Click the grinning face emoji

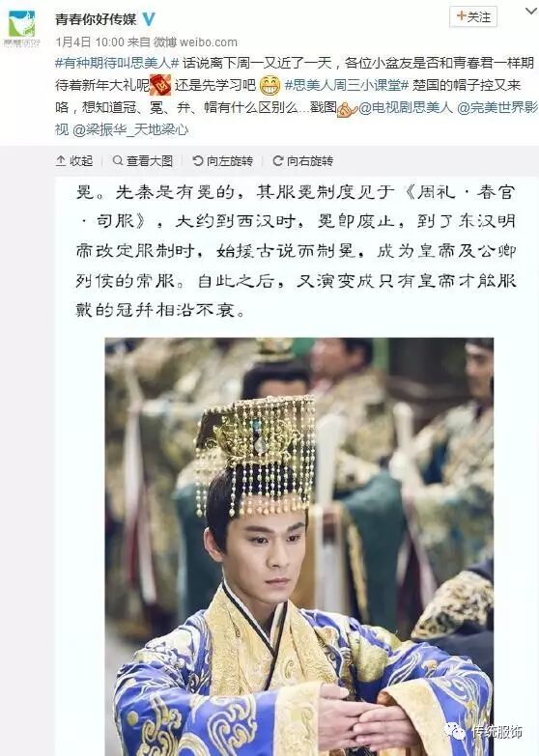pyautogui.click(x=269, y=85)
